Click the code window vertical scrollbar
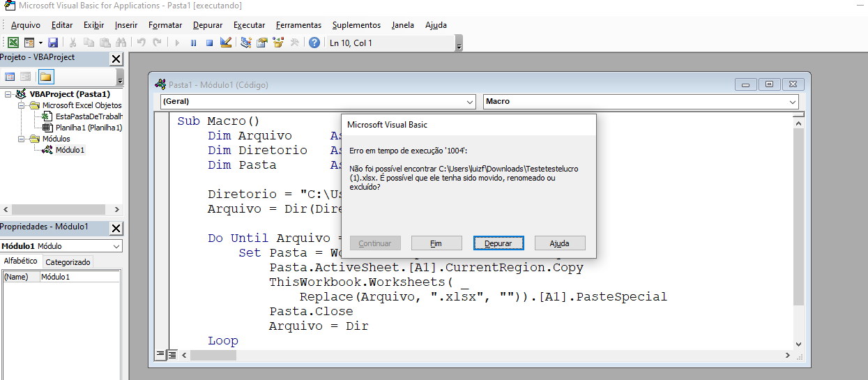This screenshot has height=380, width=868. [x=800, y=232]
